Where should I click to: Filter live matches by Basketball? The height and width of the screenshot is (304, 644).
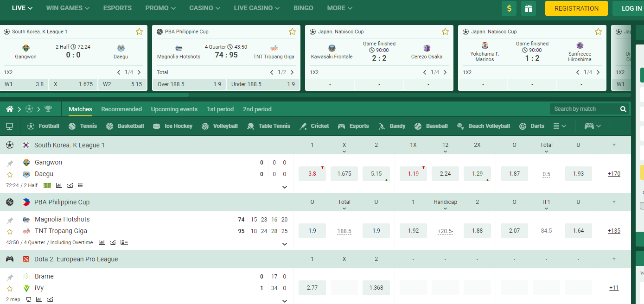(125, 126)
